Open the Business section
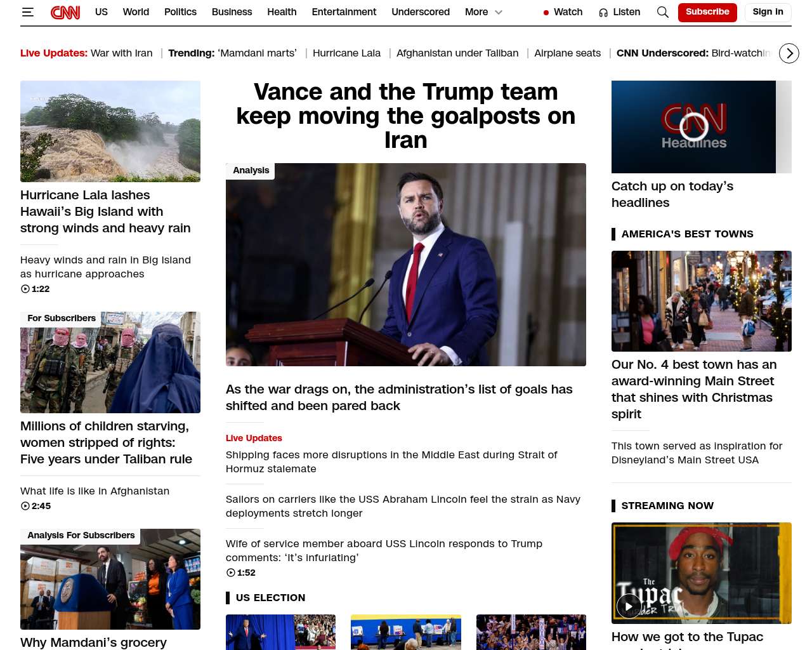Viewport: 812px width, 650px height. [x=232, y=12]
